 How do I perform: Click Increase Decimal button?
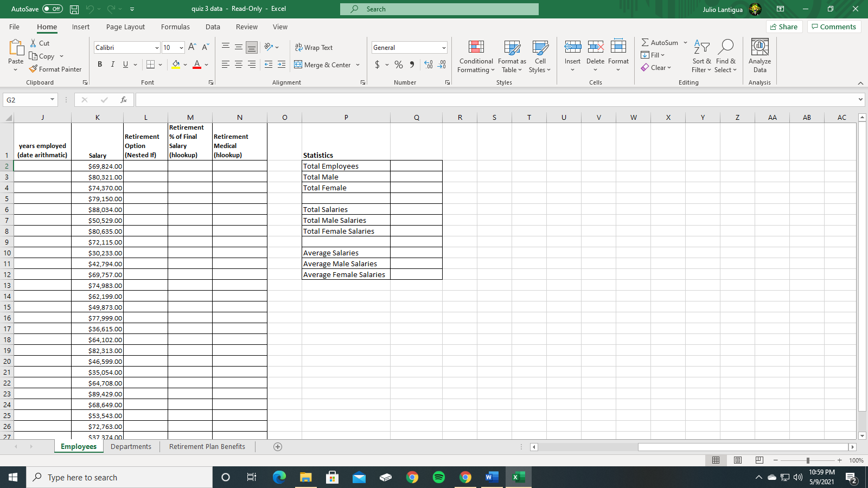(429, 65)
